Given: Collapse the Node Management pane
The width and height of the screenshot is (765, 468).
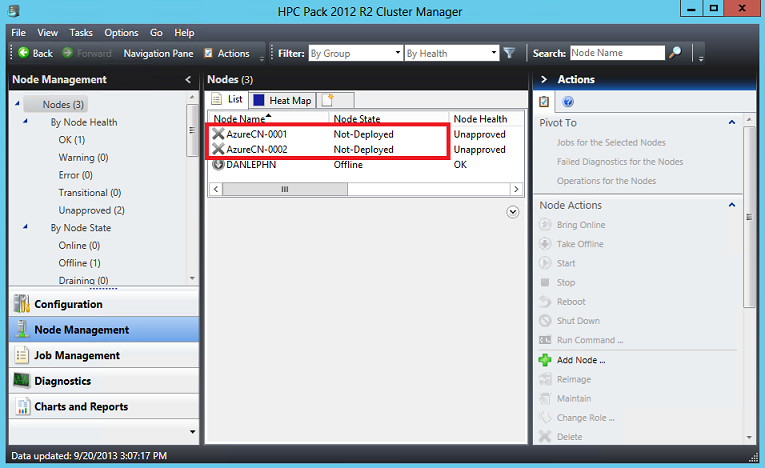Looking at the screenshot, I should pyautogui.click(x=189, y=79).
